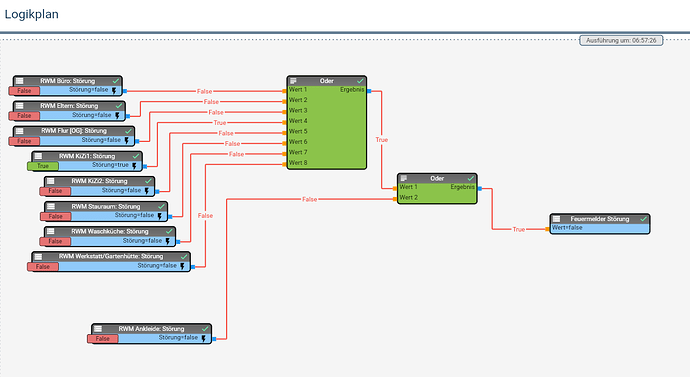Click the True label on the wire into Wert 4
Screen dimensions: 690x377
click(220, 123)
